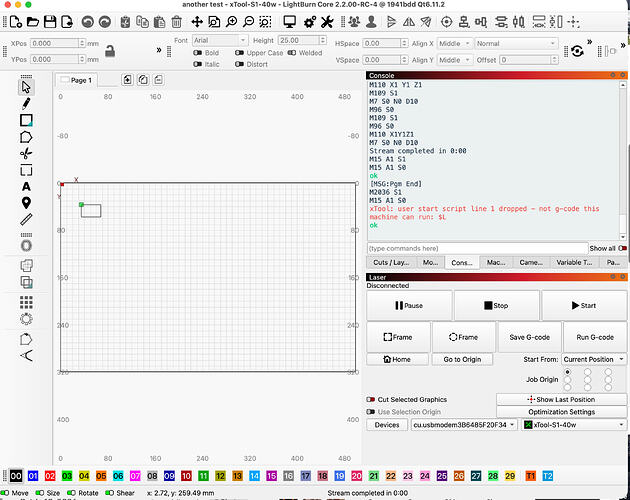The height and width of the screenshot is (500, 630).
Task: Switch to the Macros tab
Action: [x=496, y=262]
